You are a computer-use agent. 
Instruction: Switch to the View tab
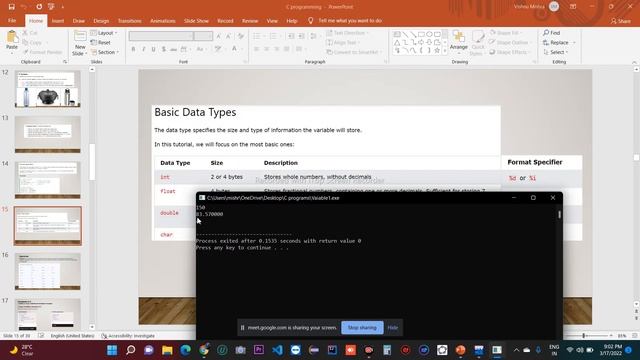(272, 20)
